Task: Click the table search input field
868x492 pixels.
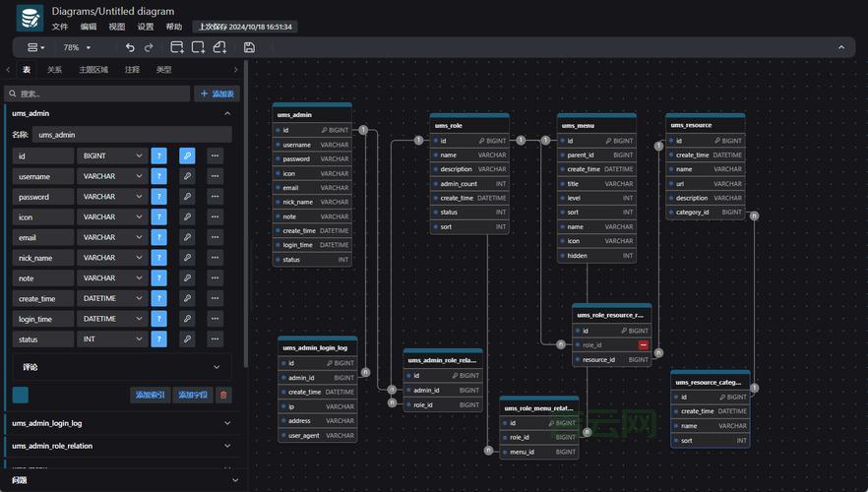Action: point(98,93)
